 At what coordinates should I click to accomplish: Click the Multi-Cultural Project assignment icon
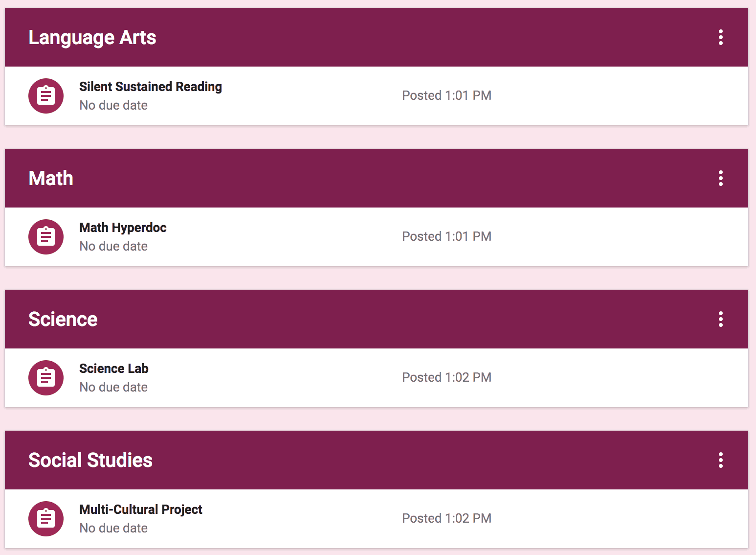[x=46, y=519]
